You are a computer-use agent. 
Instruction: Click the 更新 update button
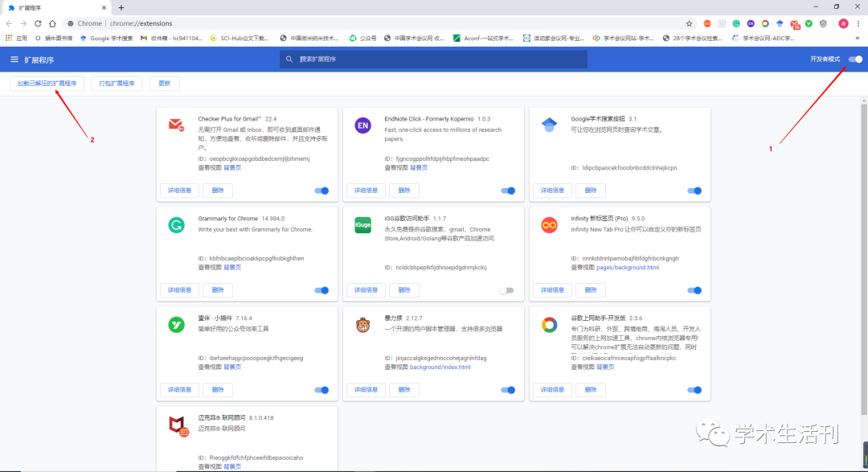(165, 84)
